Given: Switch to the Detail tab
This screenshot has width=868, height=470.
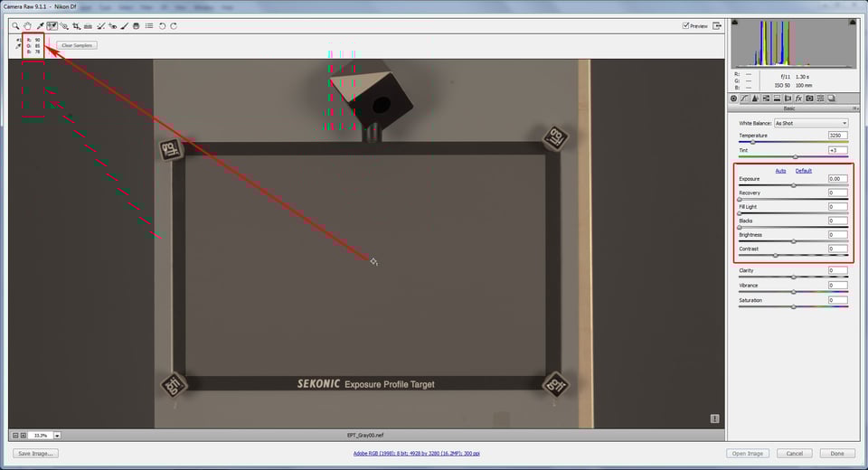Looking at the screenshot, I should click(x=755, y=98).
